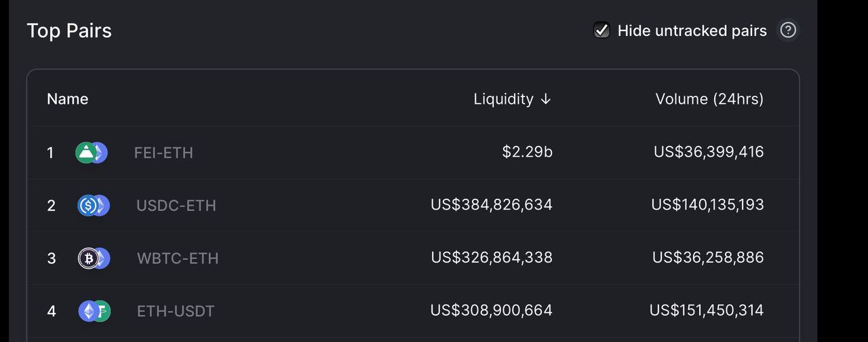Open the WBTC-ETH pair link
The width and height of the screenshot is (868, 342).
point(178,259)
